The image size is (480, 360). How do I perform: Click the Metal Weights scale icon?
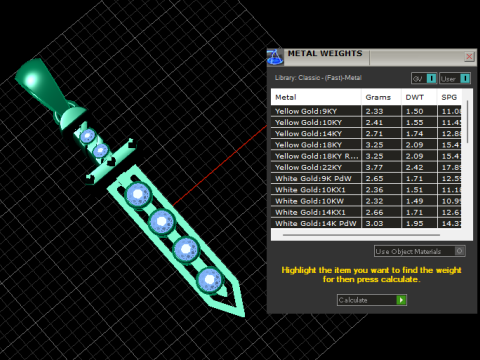275,57
